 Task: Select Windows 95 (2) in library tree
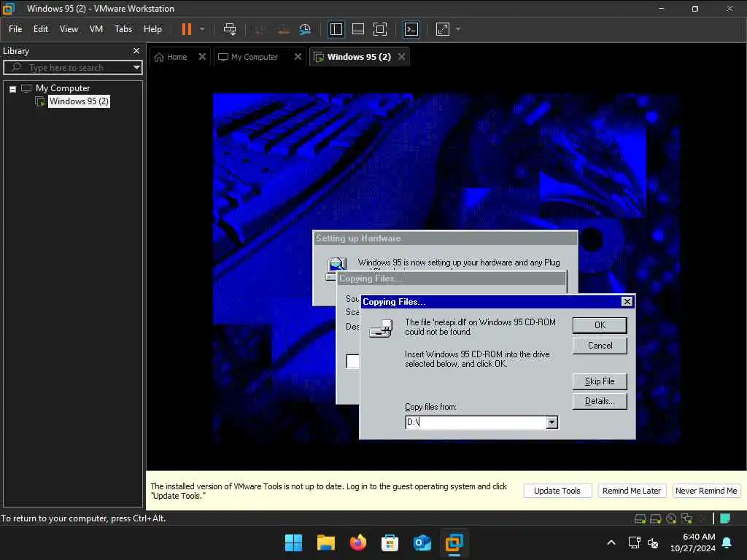pos(79,101)
